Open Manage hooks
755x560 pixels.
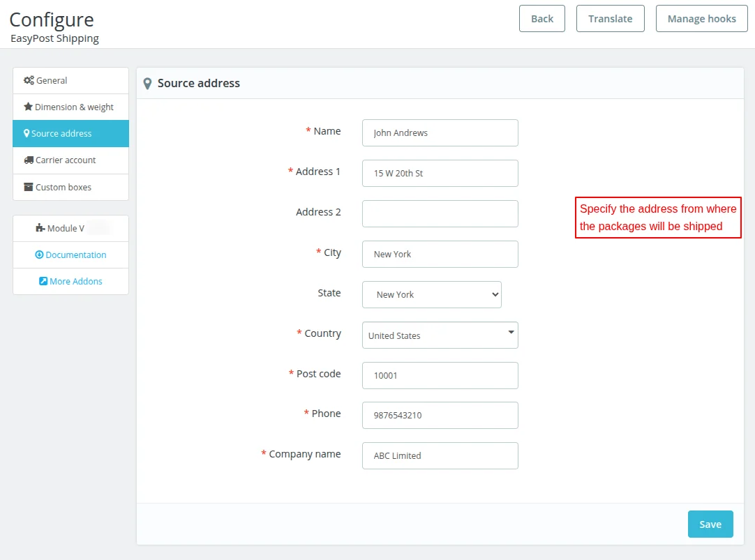click(x=701, y=19)
